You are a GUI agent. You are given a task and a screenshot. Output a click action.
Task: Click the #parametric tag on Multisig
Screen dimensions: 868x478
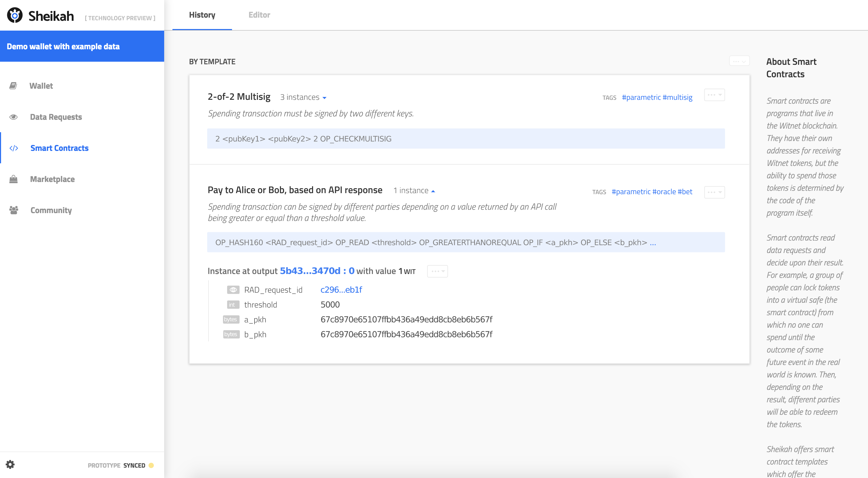[641, 97]
